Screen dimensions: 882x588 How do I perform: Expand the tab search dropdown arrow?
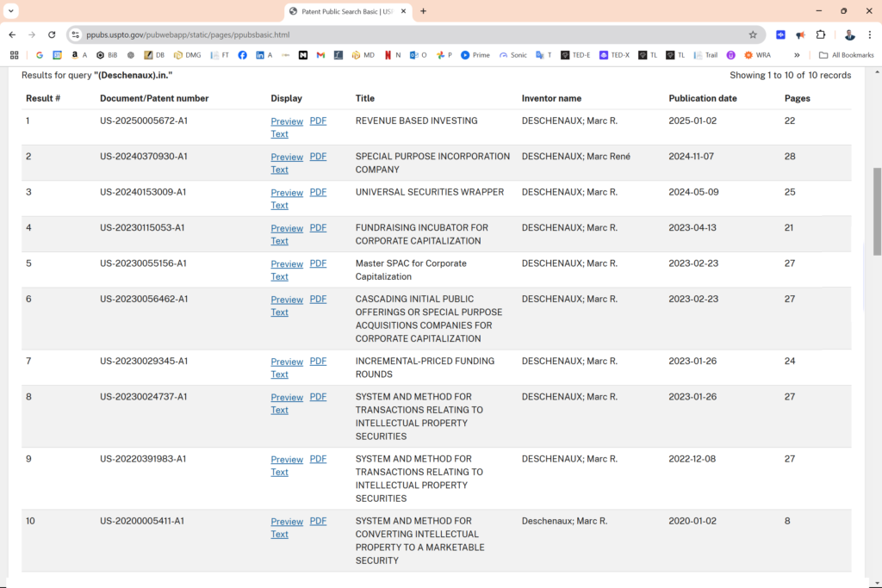click(x=10, y=10)
